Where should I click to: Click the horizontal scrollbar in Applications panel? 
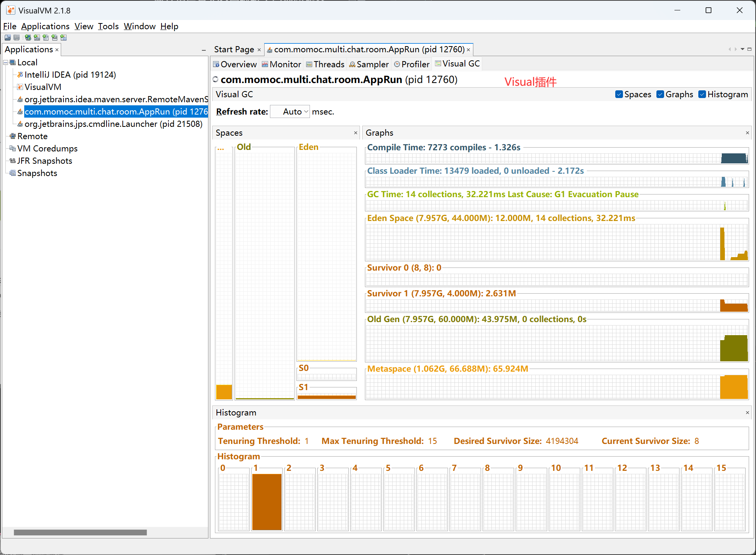coord(80,532)
